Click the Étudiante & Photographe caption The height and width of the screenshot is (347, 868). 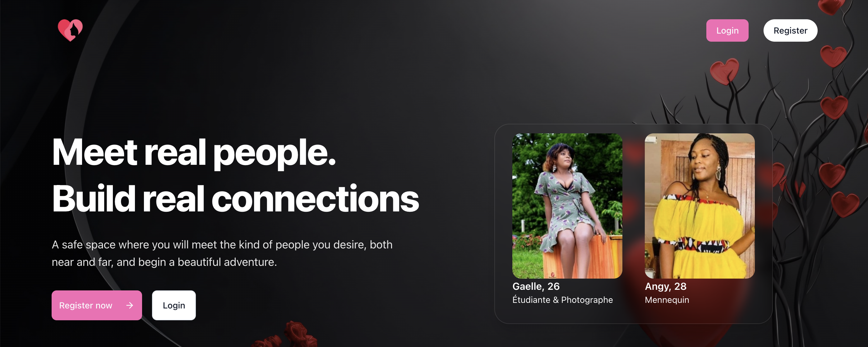click(562, 300)
